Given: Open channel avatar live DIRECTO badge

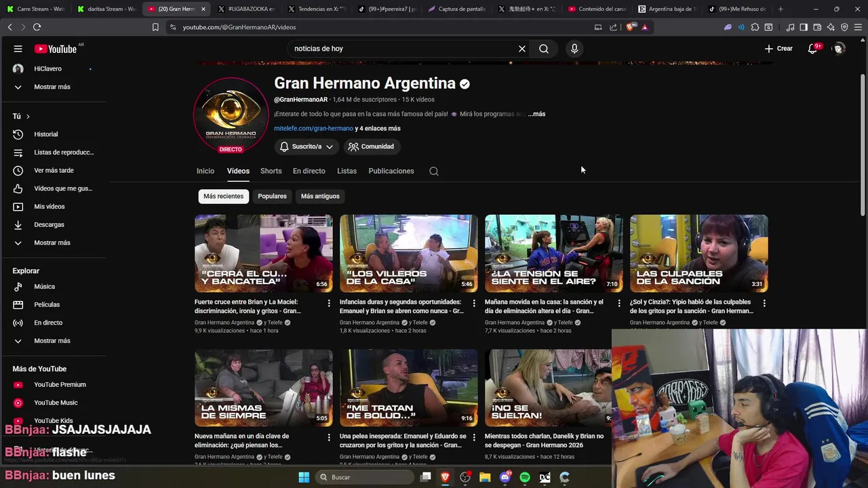Looking at the screenshot, I should click(x=231, y=149).
